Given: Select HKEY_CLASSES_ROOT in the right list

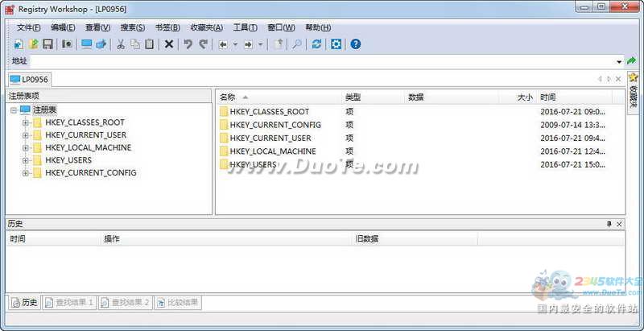Looking at the screenshot, I should pyautogui.click(x=269, y=112).
